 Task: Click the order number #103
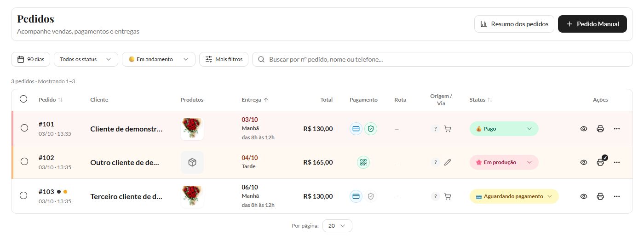[46, 192]
